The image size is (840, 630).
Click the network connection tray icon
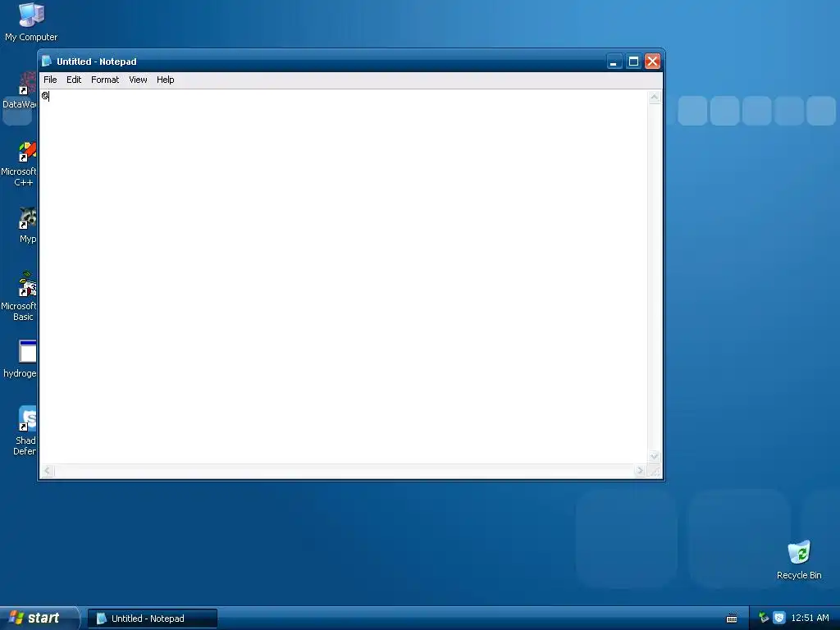click(764, 618)
